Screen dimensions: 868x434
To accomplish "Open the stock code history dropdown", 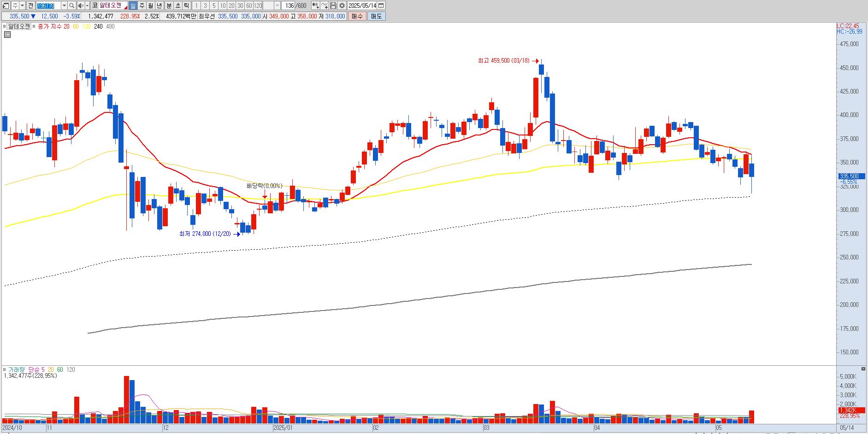I will 64,6.
